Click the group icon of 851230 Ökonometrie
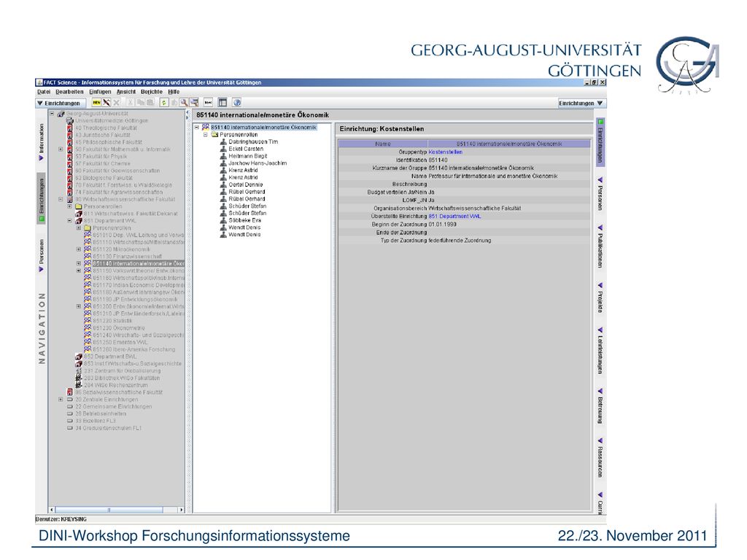747x560 pixels. tap(88, 328)
